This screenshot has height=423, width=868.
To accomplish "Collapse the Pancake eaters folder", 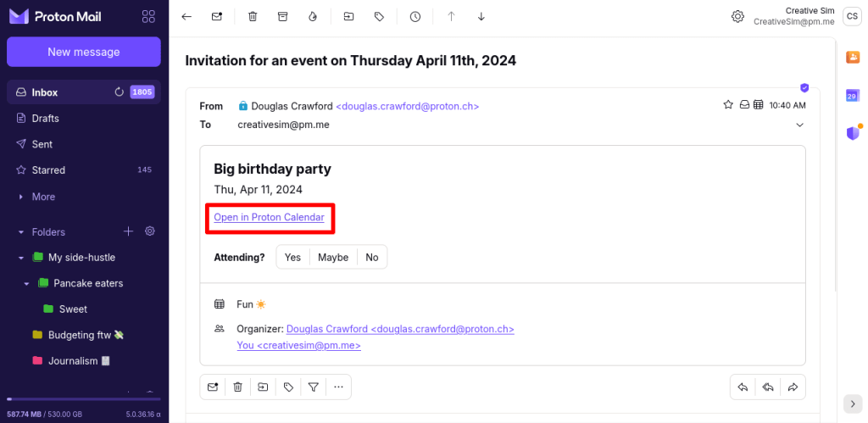I will pyautogui.click(x=26, y=283).
